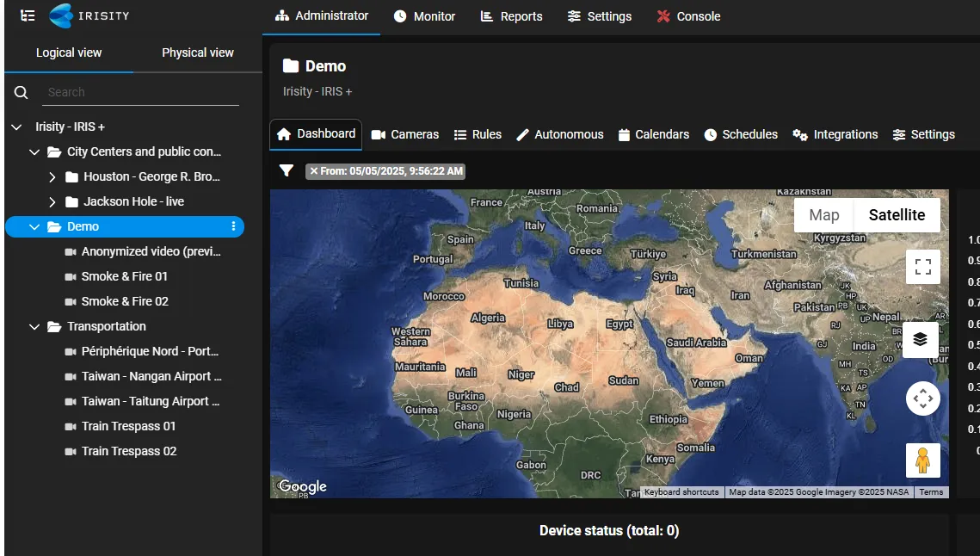Image resolution: width=980 pixels, height=556 pixels.
Task: Click the map camera pan control
Action: point(923,398)
